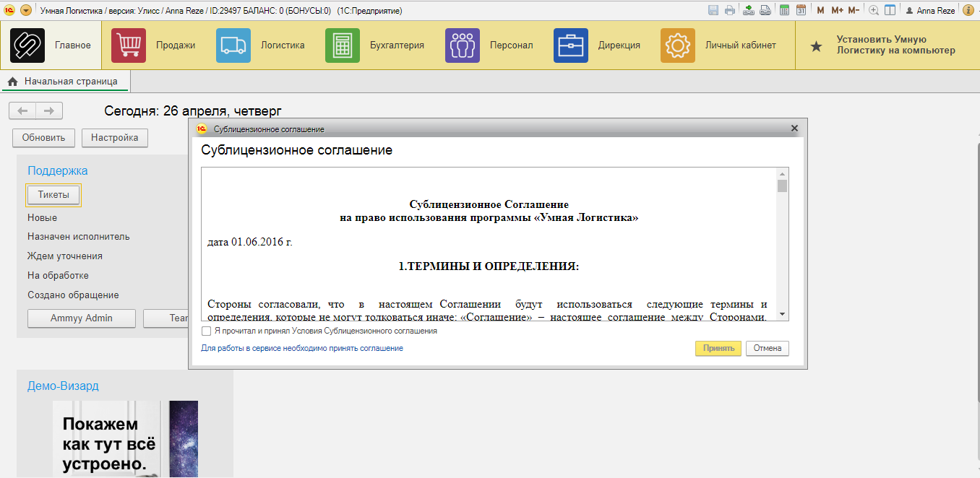Click the zoom magnifier icon

click(874, 10)
